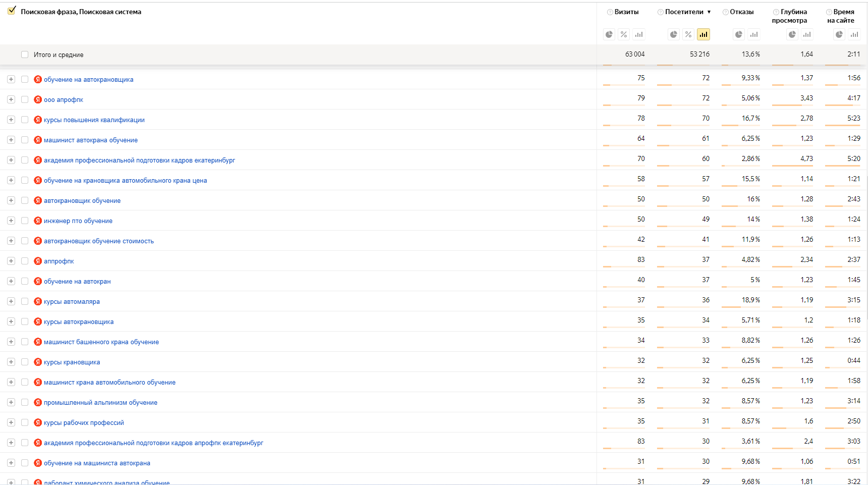
Task: Open курсы повышения квалификации phrase link
Action: coord(94,120)
